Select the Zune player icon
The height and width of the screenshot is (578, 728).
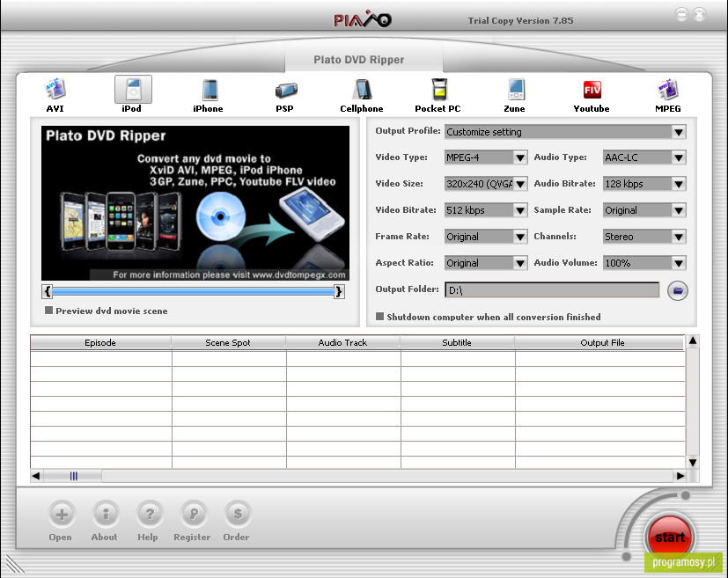[x=516, y=89]
